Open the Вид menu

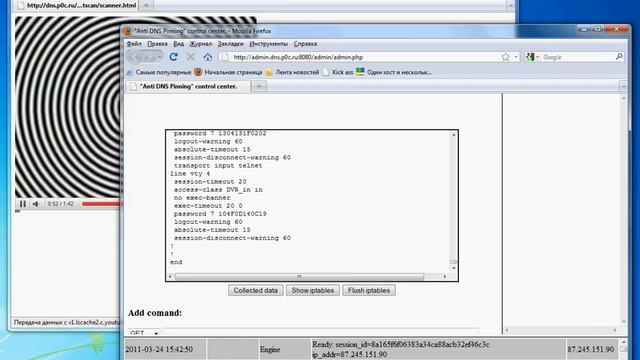tap(178, 44)
